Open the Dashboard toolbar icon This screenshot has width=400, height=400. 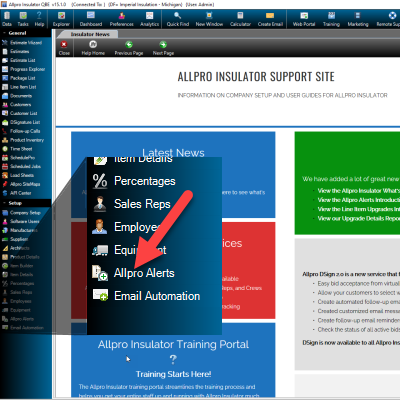pos(91,19)
